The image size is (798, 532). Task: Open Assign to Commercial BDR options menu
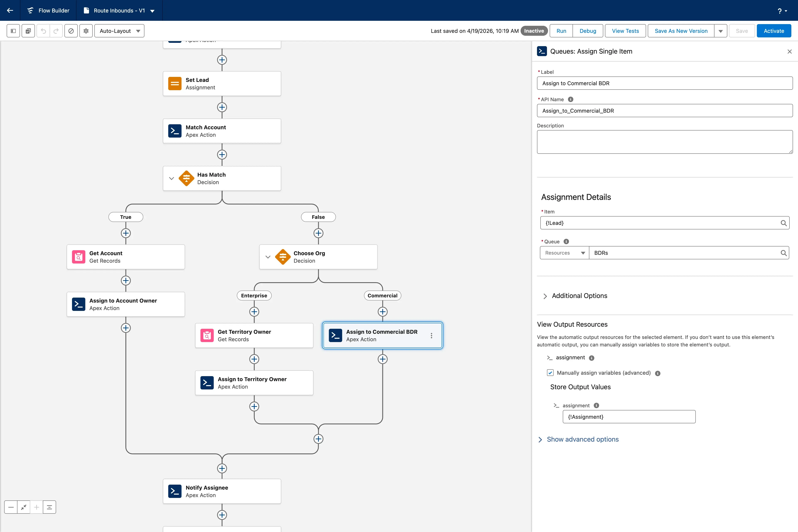coord(431,336)
